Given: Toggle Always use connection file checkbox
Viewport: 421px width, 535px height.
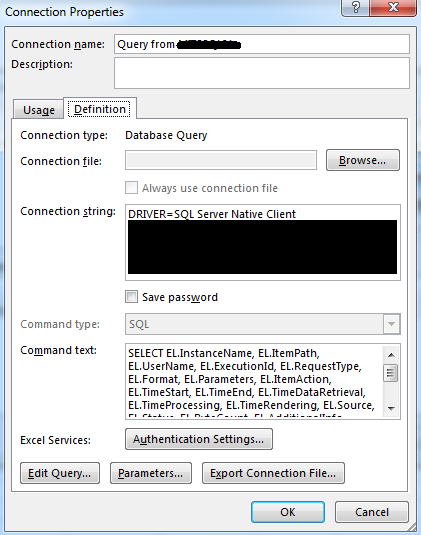Looking at the screenshot, I should 131,188.
